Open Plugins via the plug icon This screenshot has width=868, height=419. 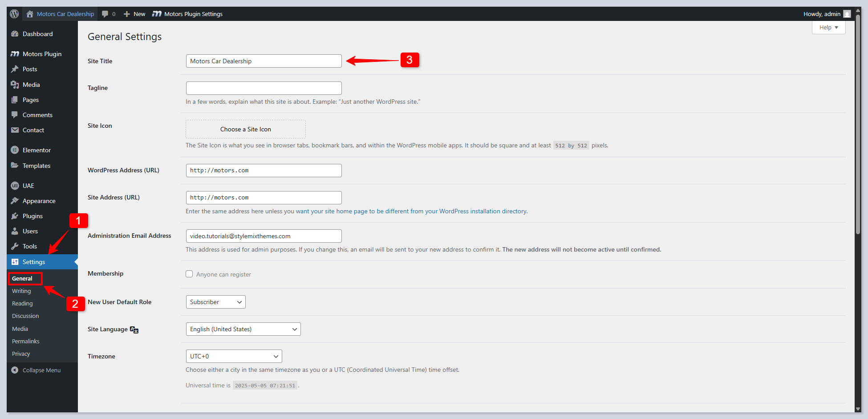click(x=15, y=216)
